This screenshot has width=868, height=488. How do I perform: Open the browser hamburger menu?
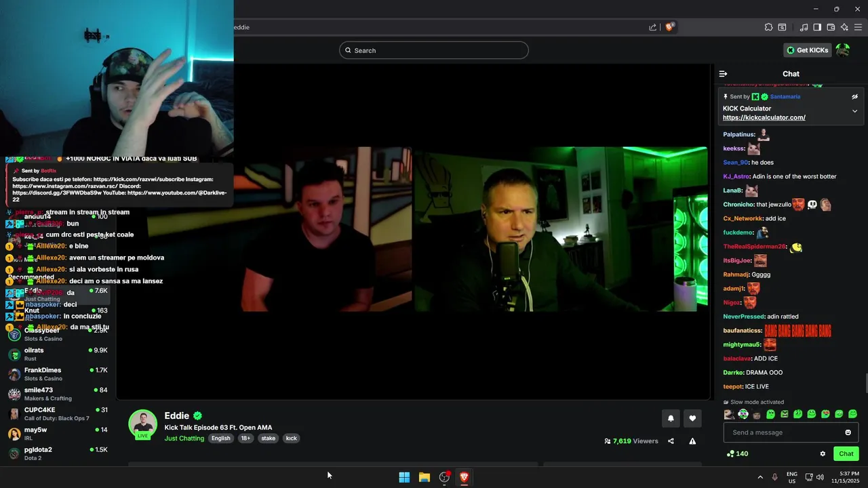click(x=858, y=27)
